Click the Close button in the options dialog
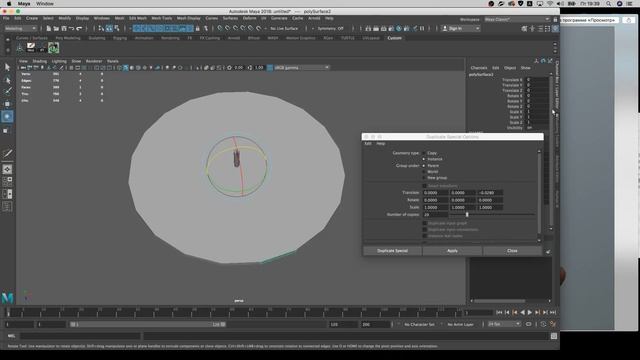Screen dimensions: 640x360 coord(512,251)
